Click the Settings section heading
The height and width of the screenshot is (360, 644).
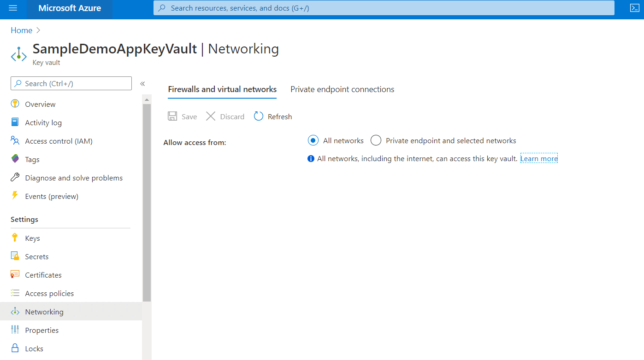click(x=24, y=219)
